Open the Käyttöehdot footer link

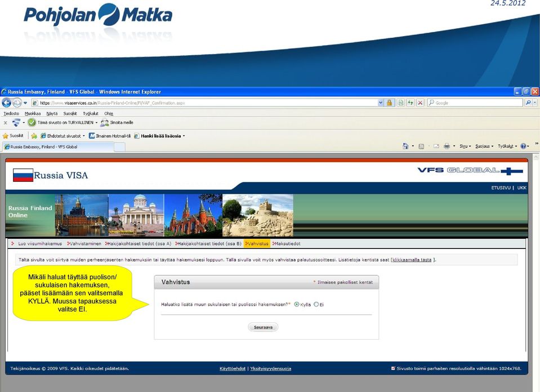(x=233, y=368)
